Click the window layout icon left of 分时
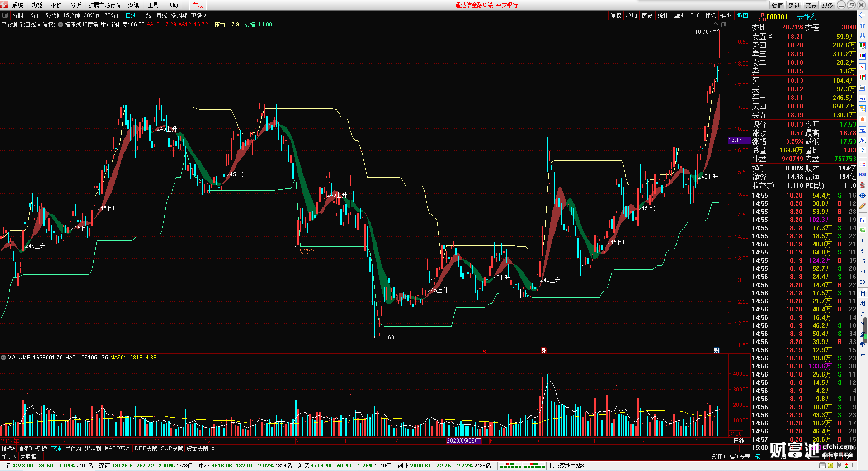Viewport: 868px width, 471px height. point(5,15)
